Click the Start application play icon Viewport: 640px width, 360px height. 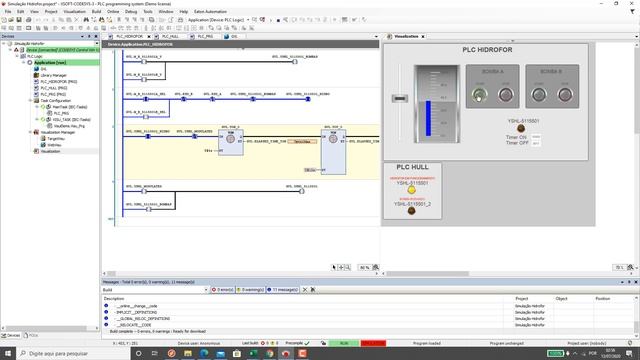click(x=270, y=20)
